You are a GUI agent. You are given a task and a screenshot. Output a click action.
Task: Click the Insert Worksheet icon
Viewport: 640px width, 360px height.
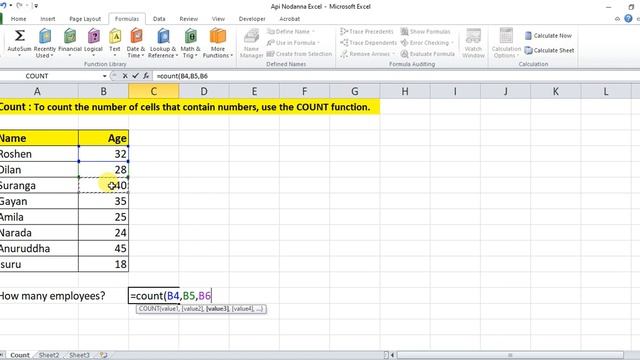(x=103, y=355)
